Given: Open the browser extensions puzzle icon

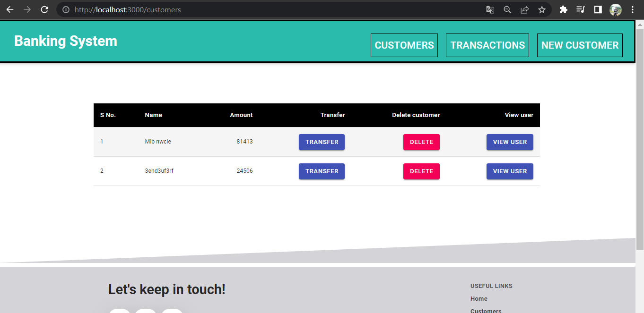Looking at the screenshot, I should [x=563, y=9].
